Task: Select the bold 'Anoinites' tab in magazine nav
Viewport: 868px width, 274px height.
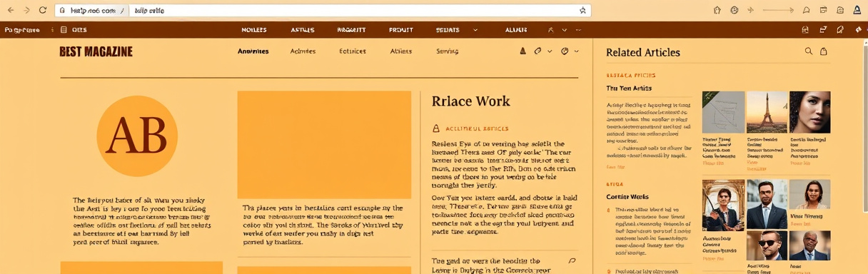Action: pos(253,51)
